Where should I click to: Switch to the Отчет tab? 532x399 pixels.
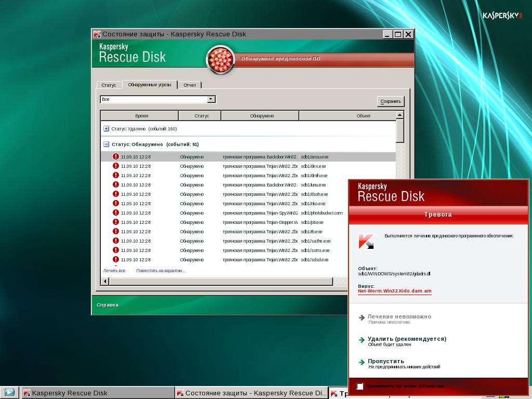point(190,85)
